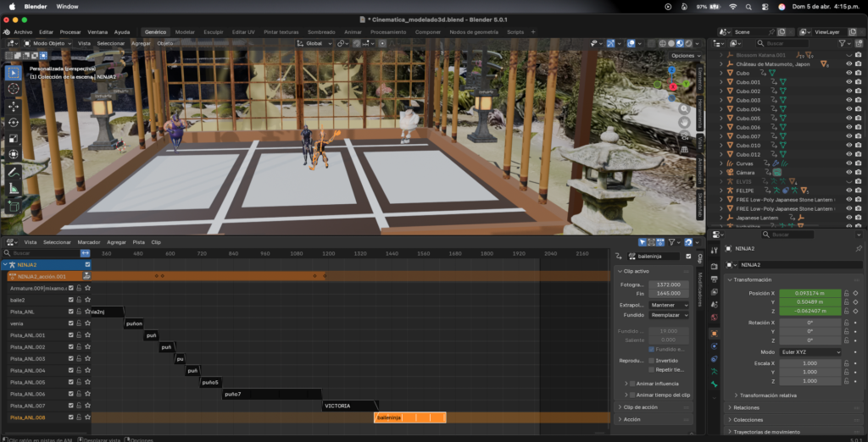The width and height of the screenshot is (868, 442).
Task: Uncheck the mute checkbox for baile2 track
Action: tap(70, 300)
